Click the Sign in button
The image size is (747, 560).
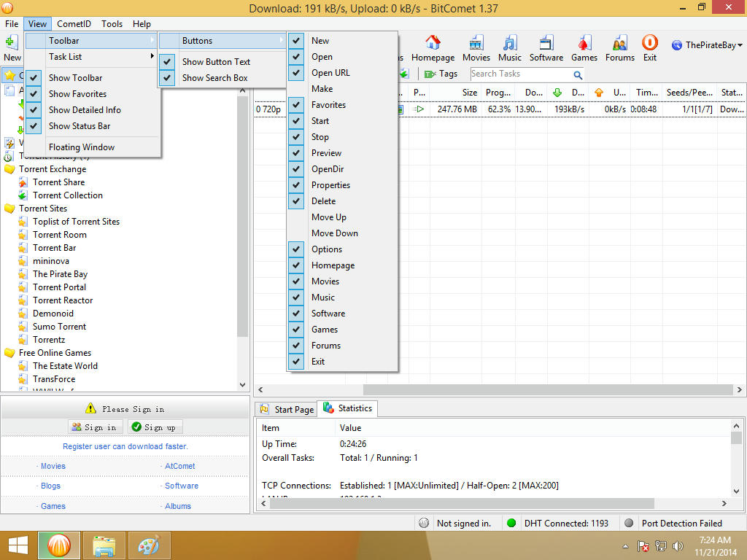[x=96, y=427]
